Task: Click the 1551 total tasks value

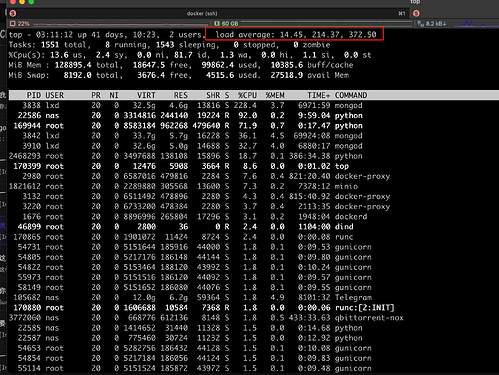Action: 50,45
